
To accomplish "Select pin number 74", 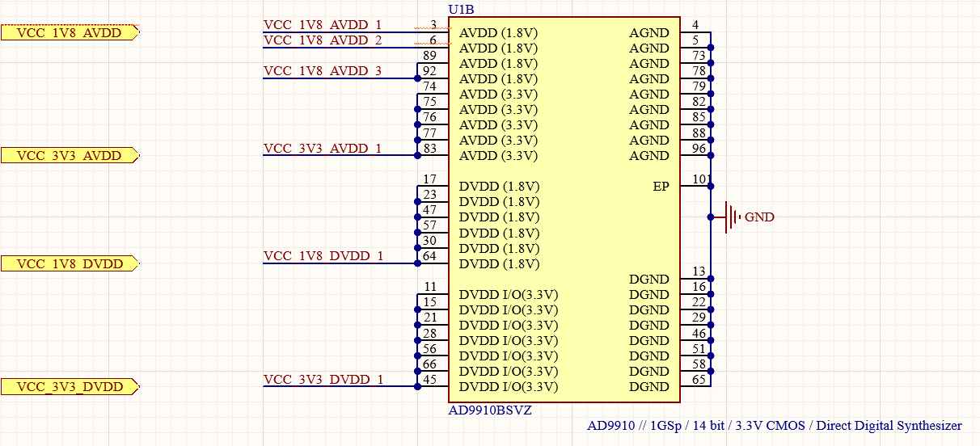I will [x=430, y=86].
